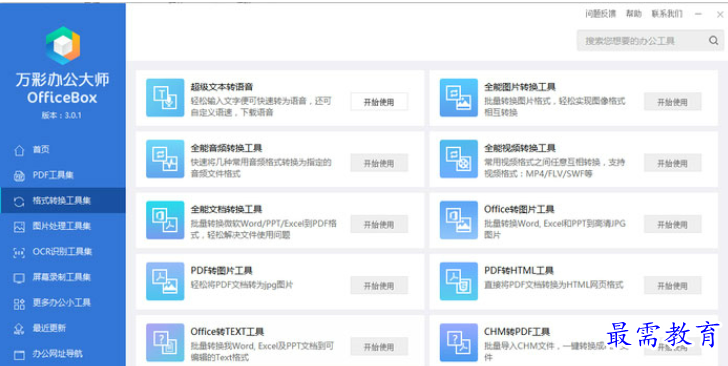Open the 首页 sidebar section

point(63,150)
